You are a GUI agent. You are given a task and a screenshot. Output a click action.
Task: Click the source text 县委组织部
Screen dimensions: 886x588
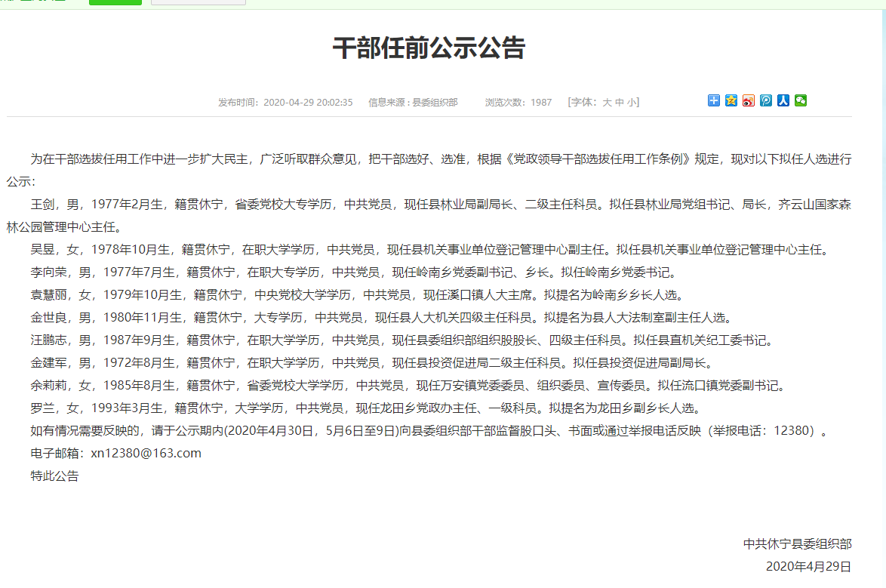435,103
